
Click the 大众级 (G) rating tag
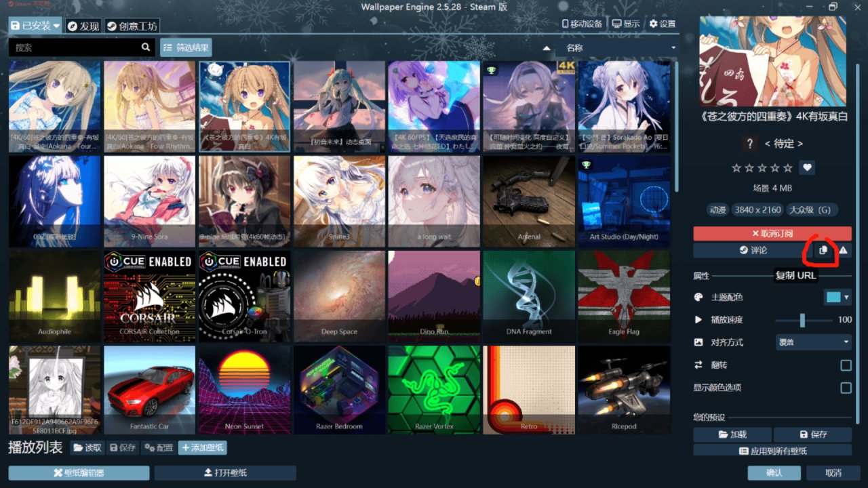click(812, 210)
